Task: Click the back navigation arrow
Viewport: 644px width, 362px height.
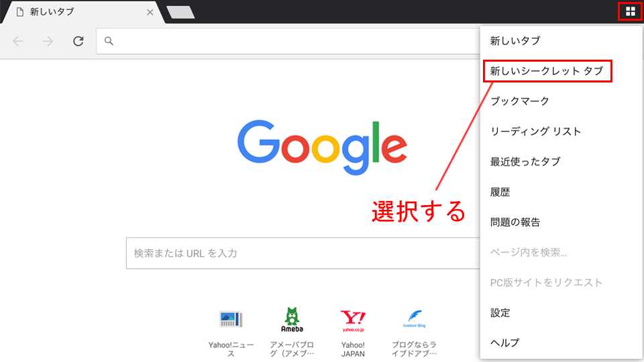Action: click(17, 41)
